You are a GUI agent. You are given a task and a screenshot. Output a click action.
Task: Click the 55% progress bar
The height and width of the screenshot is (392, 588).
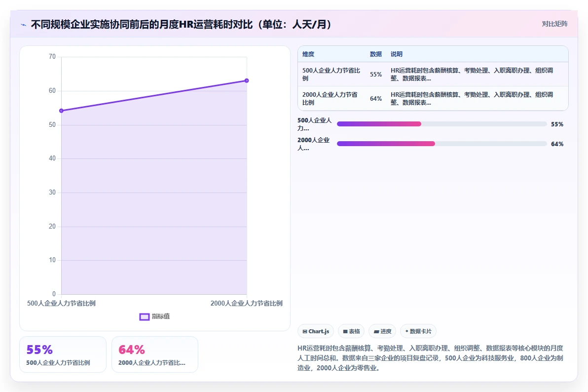click(442, 124)
